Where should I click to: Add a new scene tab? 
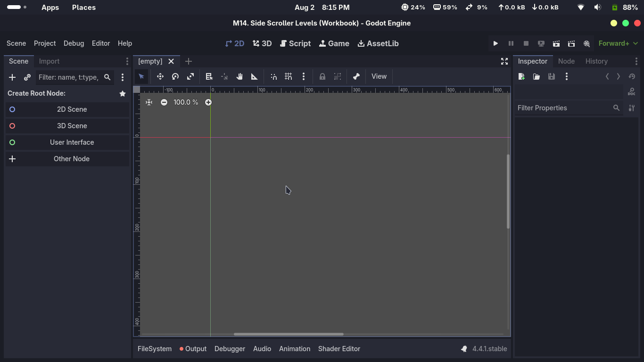[189, 61]
